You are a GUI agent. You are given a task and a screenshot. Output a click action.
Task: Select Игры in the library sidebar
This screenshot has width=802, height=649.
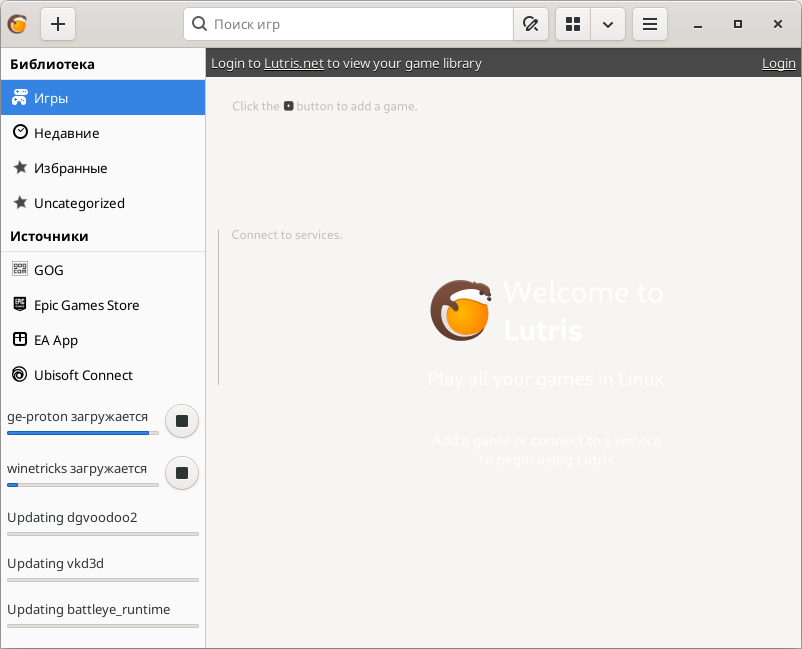[x=103, y=98]
